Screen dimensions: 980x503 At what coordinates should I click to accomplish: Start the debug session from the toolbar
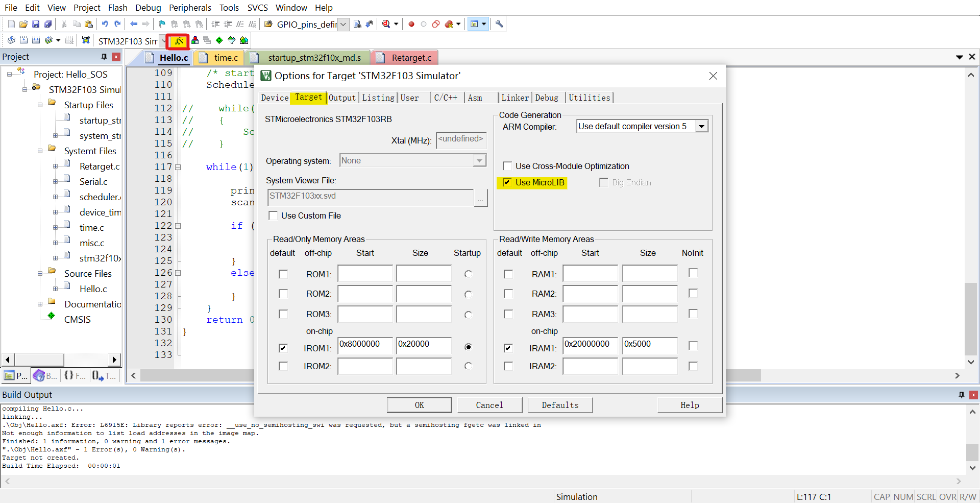pos(386,24)
